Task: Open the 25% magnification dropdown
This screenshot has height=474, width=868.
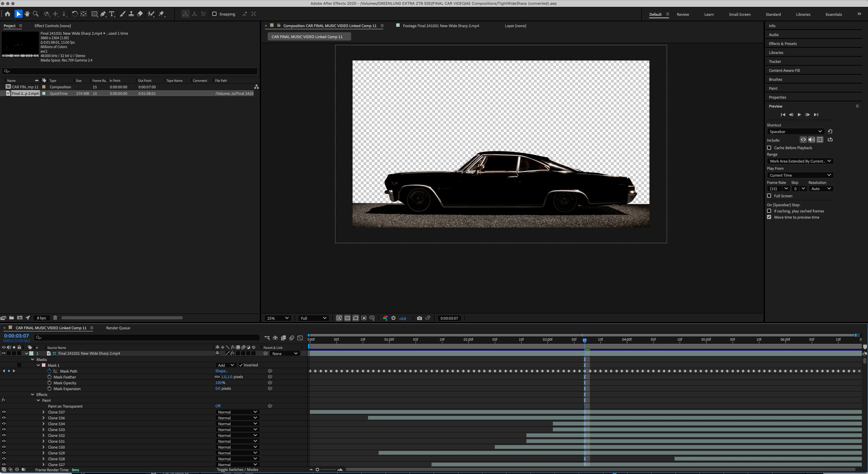Action: (x=277, y=318)
